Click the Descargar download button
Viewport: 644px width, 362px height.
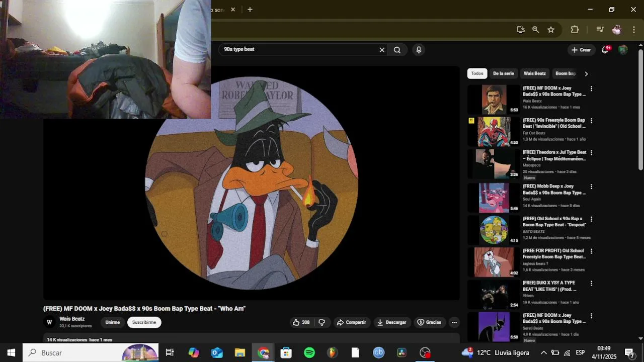(x=391, y=322)
